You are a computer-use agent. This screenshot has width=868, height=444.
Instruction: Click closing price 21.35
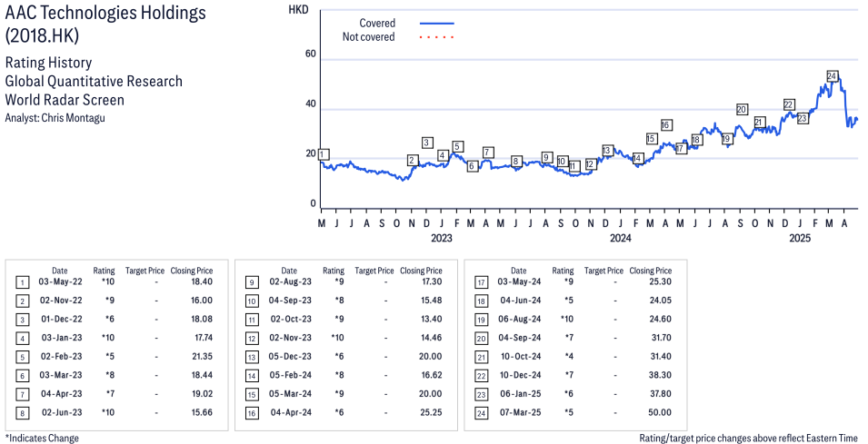tap(202, 357)
